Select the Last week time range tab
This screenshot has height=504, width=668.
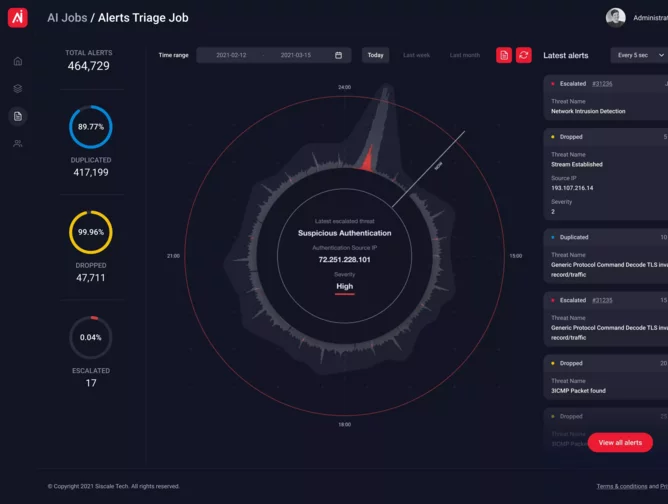pos(416,55)
